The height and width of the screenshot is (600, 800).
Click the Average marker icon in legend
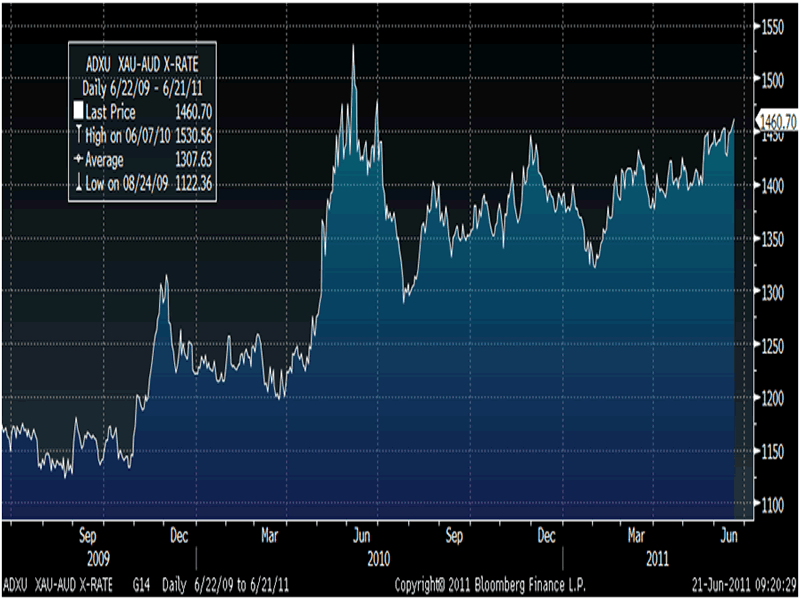click(x=79, y=159)
